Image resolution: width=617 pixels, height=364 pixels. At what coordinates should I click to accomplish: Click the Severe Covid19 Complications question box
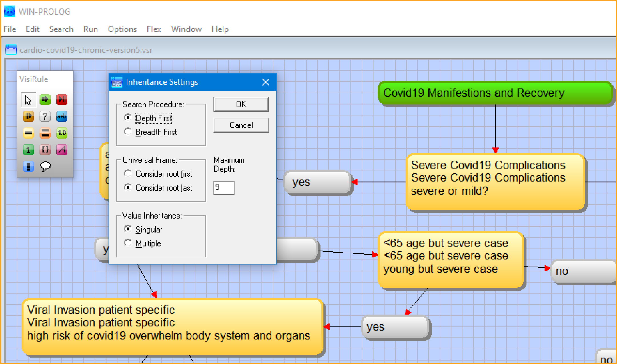(495, 182)
